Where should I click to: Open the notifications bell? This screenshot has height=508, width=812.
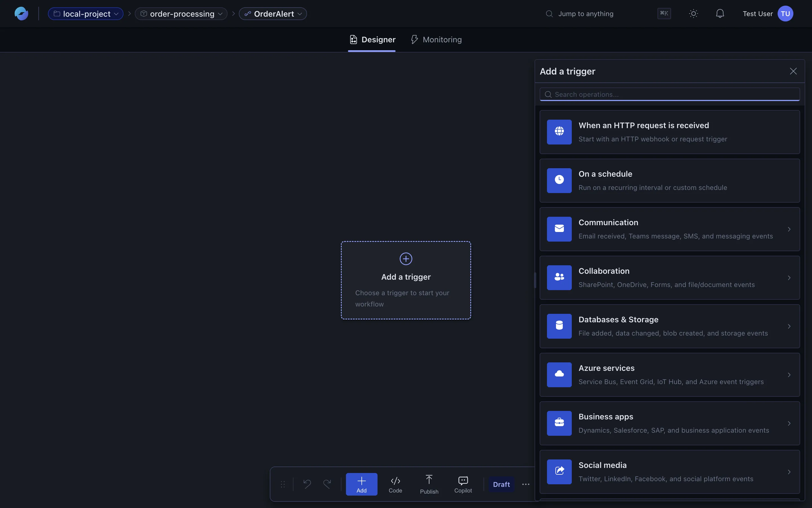[720, 14]
